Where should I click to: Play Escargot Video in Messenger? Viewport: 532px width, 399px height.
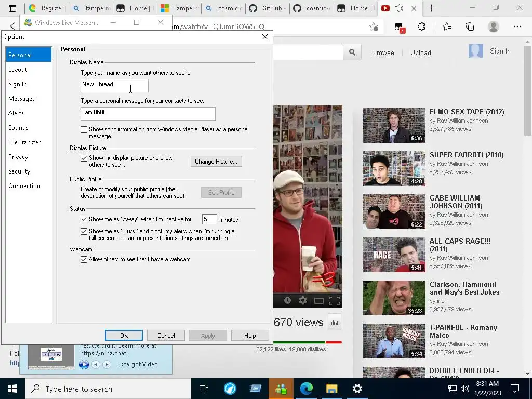tap(84, 364)
